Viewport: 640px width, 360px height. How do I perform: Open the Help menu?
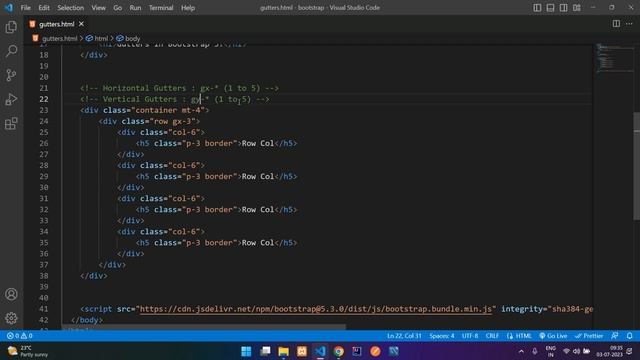click(188, 8)
